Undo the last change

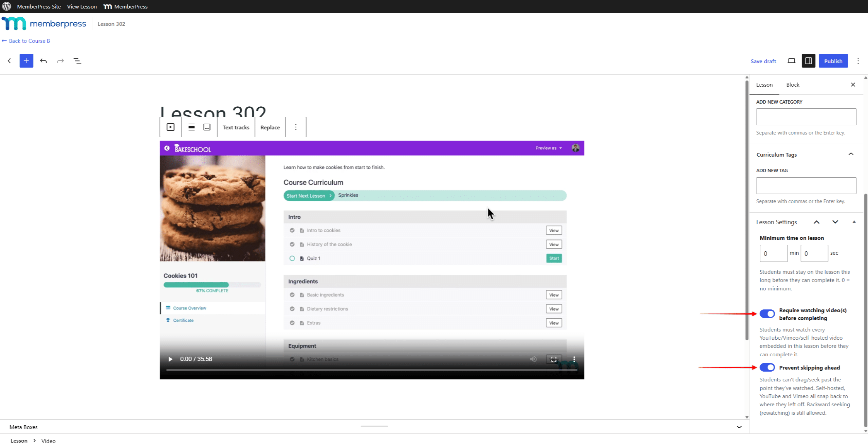[43, 61]
